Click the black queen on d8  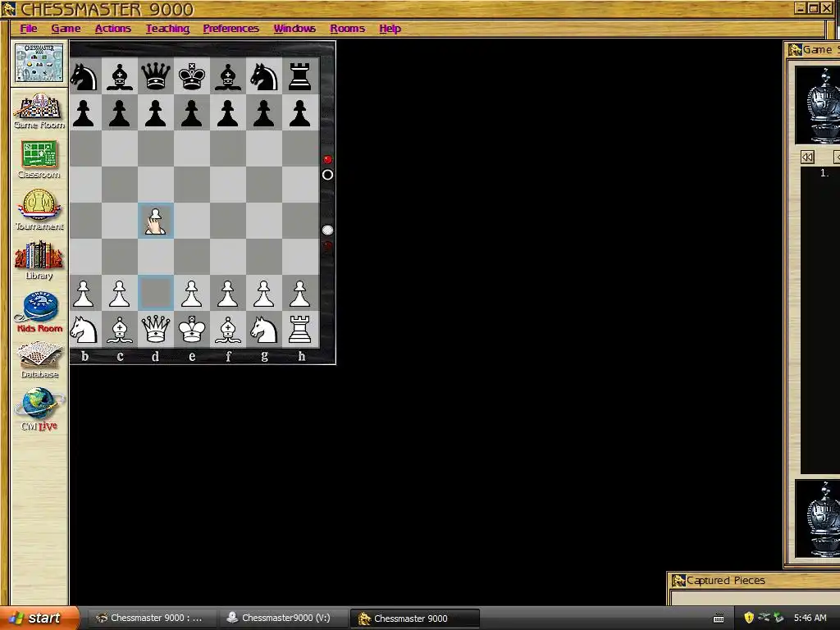(x=155, y=76)
